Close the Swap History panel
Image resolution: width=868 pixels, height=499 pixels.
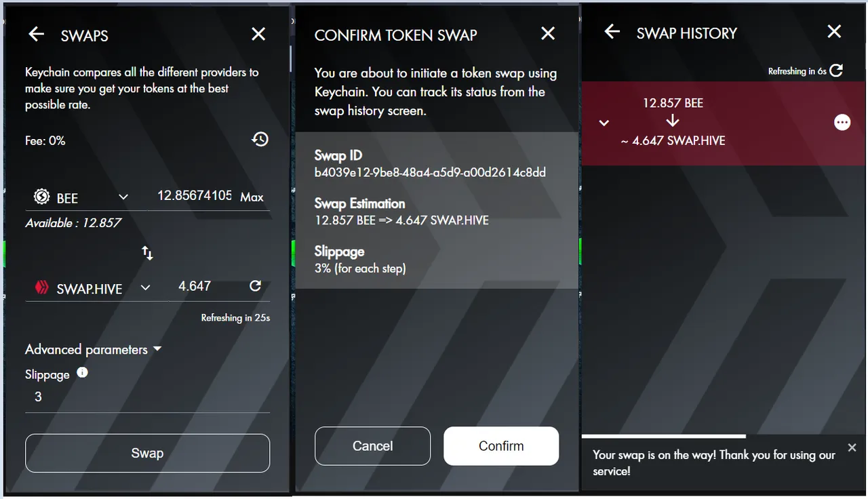click(834, 32)
